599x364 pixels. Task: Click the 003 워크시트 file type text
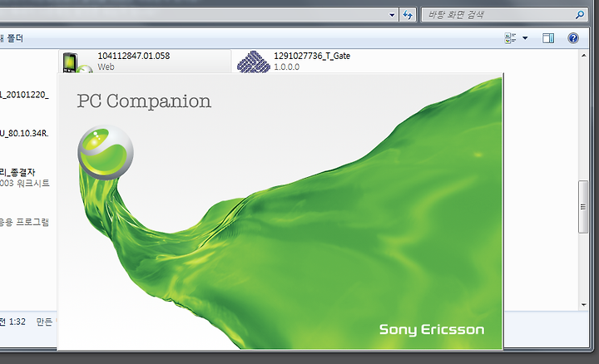point(25,183)
